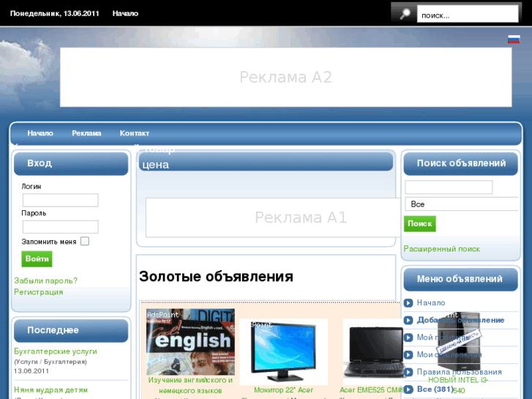Screen dimensions: 532x399
Task: Click the Понедельник, 13.06.2011 date text
Action: click(x=55, y=14)
